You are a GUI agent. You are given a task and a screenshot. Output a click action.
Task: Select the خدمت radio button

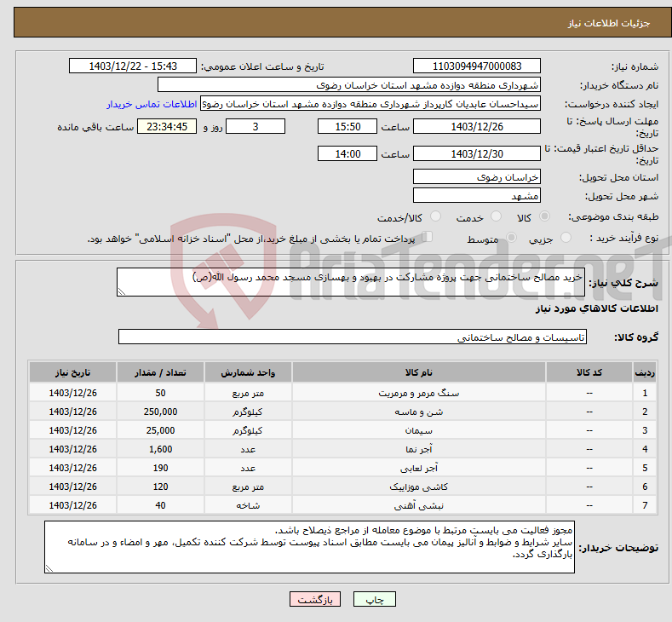pos(496,216)
